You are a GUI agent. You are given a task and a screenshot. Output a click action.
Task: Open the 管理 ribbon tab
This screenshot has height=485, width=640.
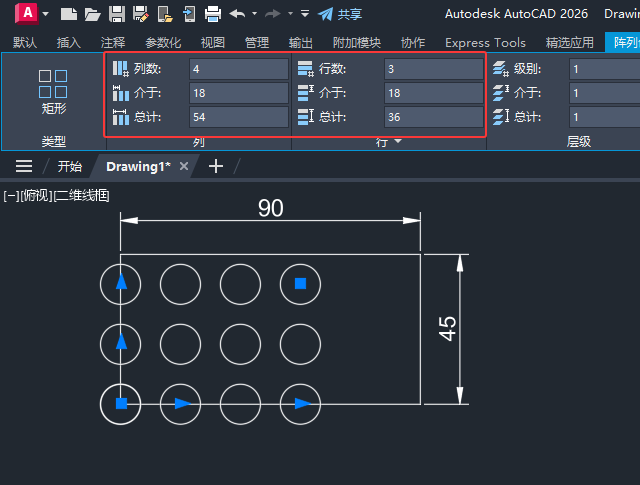(x=257, y=42)
